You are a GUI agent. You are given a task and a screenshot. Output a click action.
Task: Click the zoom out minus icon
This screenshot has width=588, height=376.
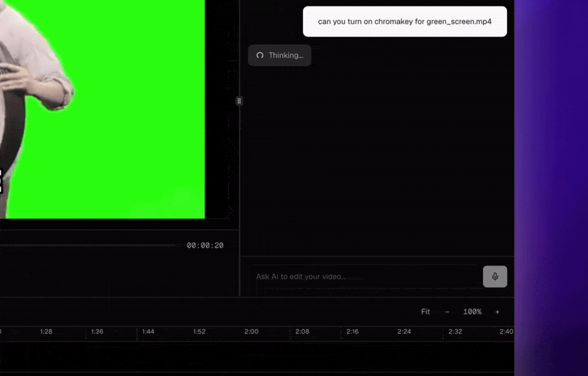[447, 312]
